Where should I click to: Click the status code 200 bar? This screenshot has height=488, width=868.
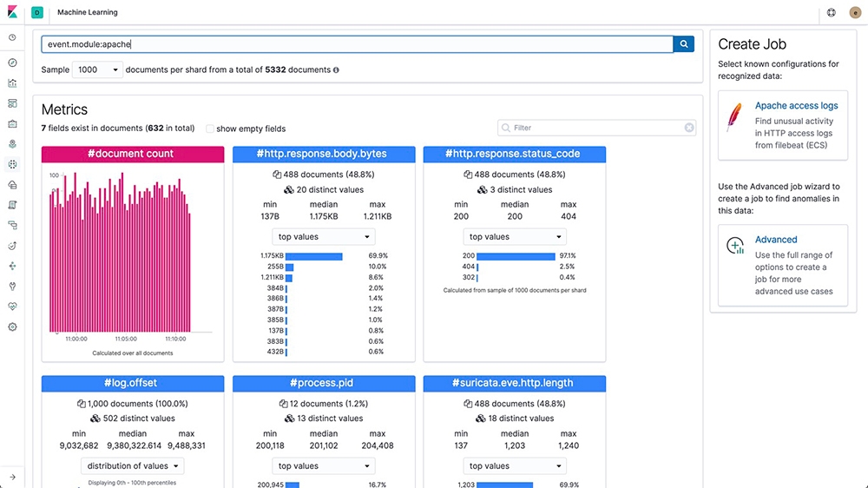(x=516, y=256)
